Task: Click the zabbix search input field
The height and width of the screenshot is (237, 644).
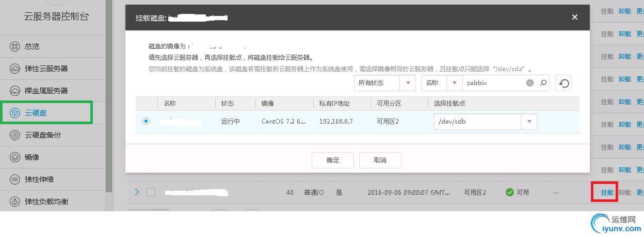Action: point(494,83)
